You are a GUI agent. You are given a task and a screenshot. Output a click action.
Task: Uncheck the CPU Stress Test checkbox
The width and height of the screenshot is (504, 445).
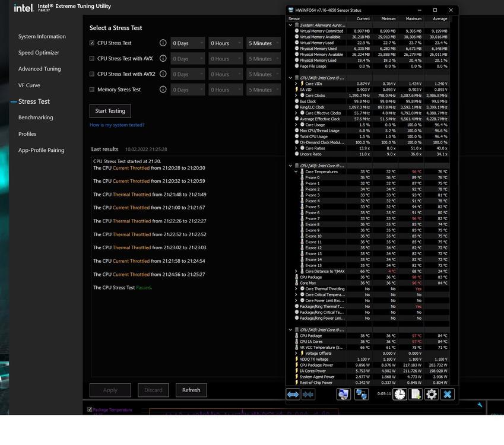pos(92,43)
